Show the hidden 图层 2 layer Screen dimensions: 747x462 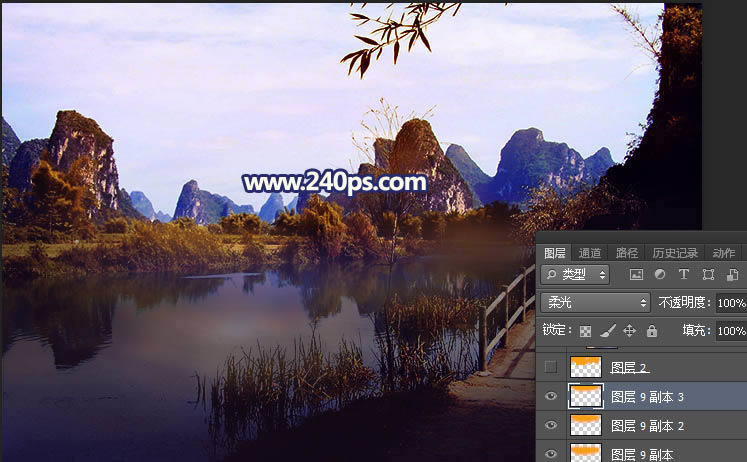pos(551,368)
